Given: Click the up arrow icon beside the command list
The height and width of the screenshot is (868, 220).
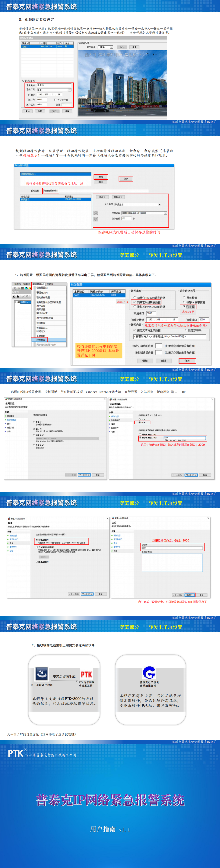Looking at the screenshot, I should [96, 213].
